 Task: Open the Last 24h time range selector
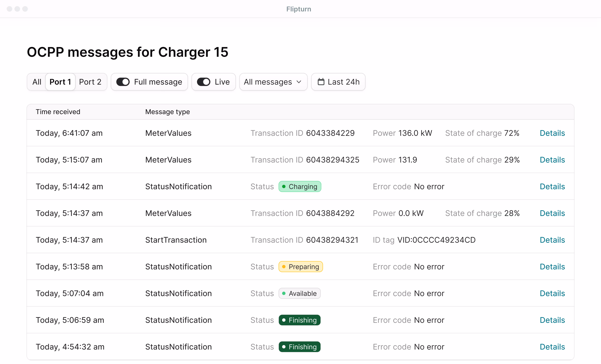click(338, 82)
